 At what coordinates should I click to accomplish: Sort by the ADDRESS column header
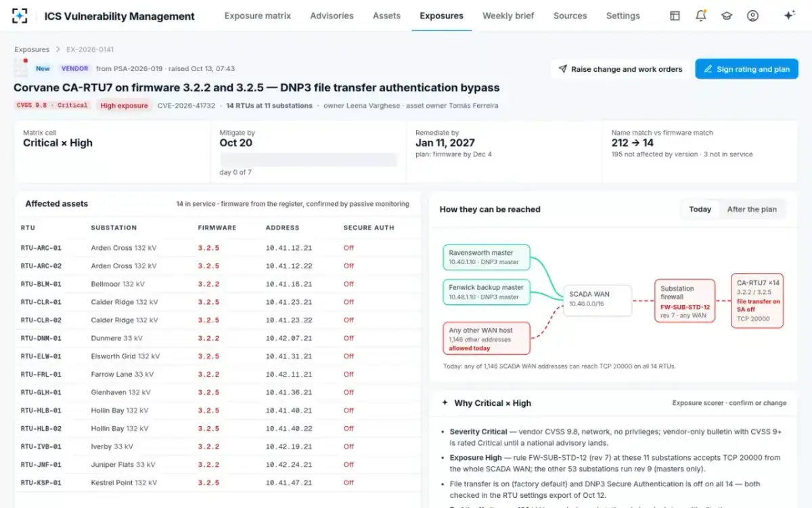(x=283, y=228)
